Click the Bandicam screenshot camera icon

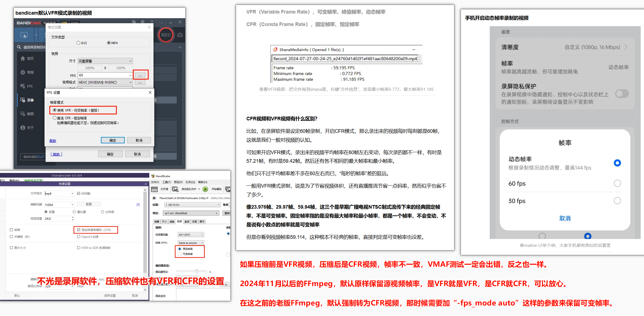180,35
